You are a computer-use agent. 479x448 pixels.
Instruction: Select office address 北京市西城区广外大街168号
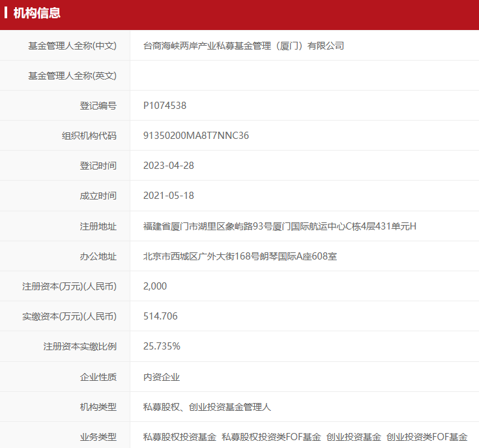tap(240, 256)
